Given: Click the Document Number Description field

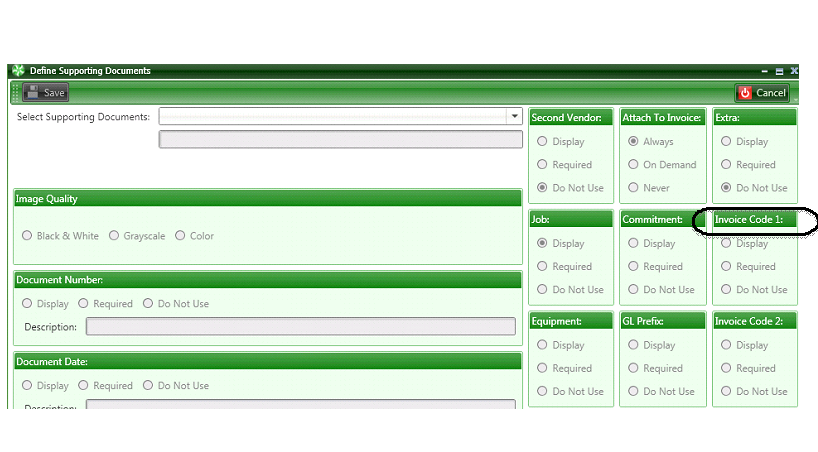Looking at the screenshot, I should [x=300, y=327].
